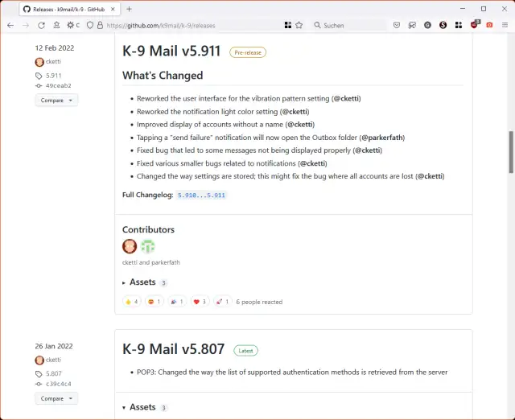Open Compare dropdown for 5.911
Image resolution: width=515 pixels, height=420 pixels.
(56, 101)
